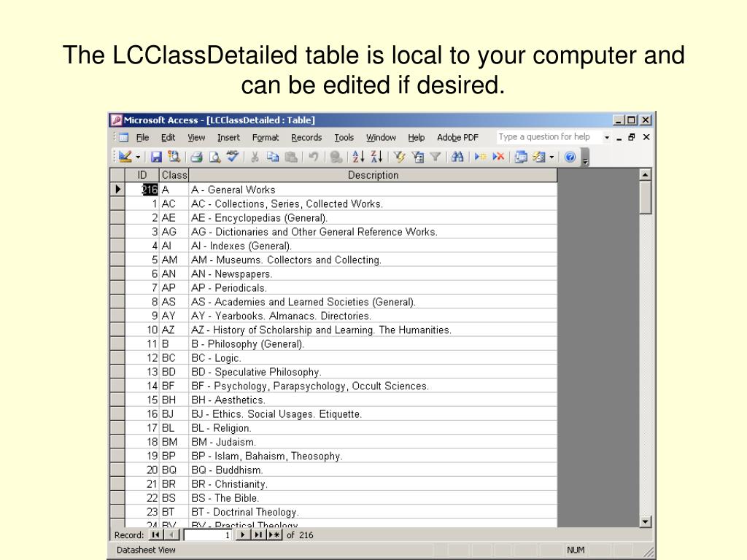Click the 'Type a question for help' box

coord(549,137)
